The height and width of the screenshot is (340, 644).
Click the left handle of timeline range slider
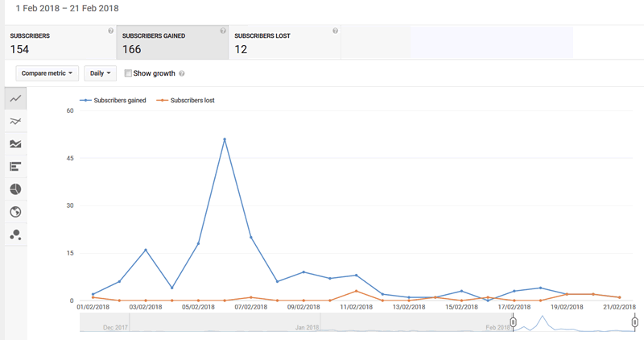click(x=513, y=322)
